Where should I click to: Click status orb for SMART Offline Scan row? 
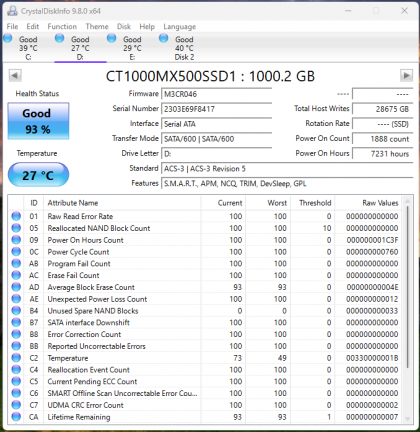tap(16, 393)
